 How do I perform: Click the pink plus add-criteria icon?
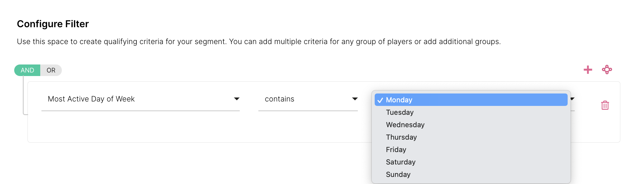(588, 70)
